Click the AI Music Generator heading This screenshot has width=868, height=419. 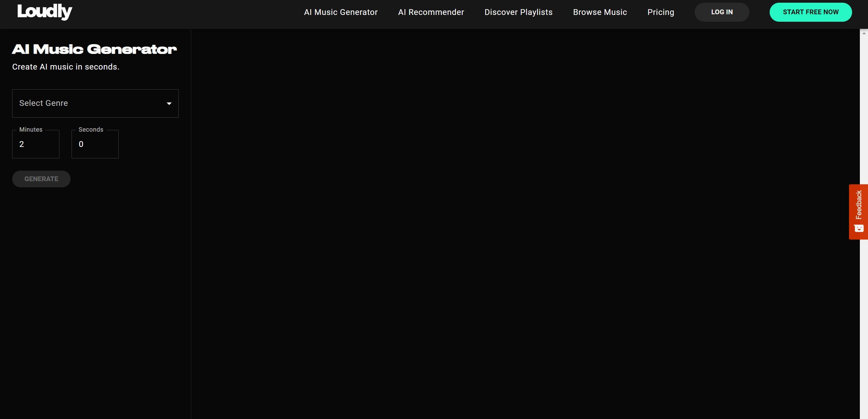tap(94, 50)
